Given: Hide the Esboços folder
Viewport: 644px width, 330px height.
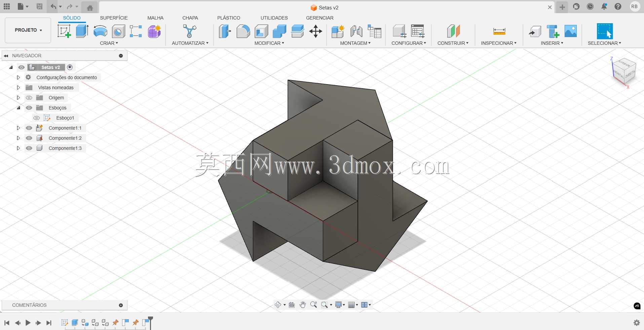Looking at the screenshot, I should (29, 108).
